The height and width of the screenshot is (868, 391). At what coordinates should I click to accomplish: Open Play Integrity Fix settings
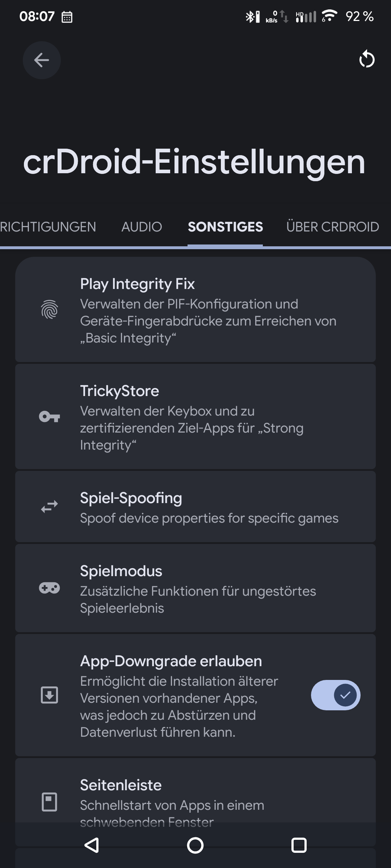[x=208, y=310]
